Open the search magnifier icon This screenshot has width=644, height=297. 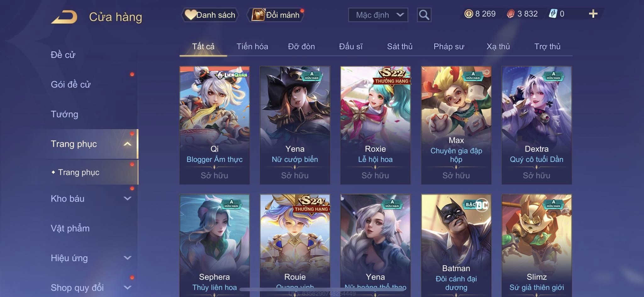coord(424,15)
